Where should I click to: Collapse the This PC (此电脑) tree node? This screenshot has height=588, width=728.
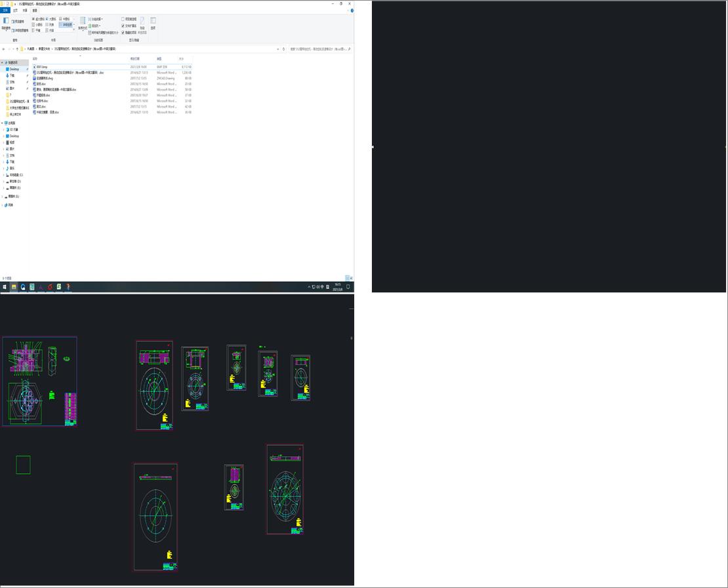(2, 123)
